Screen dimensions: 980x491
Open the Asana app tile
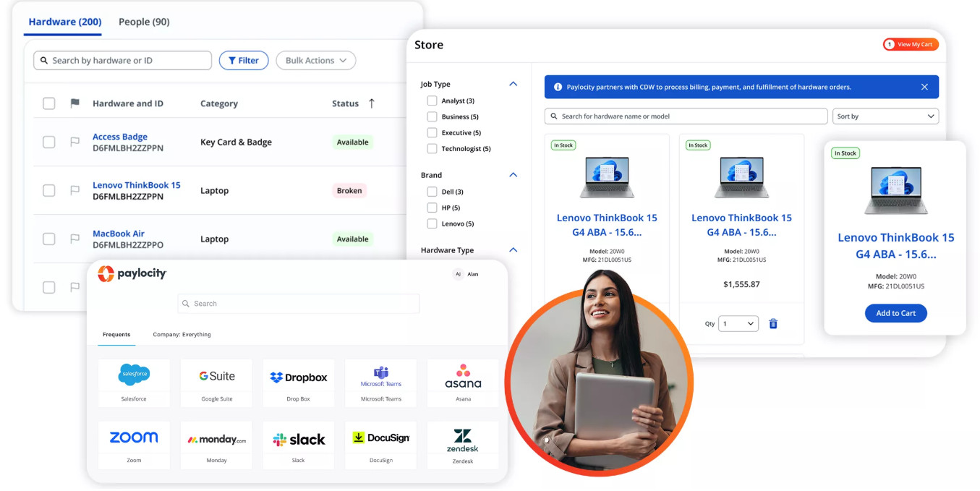[x=463, y=383]
